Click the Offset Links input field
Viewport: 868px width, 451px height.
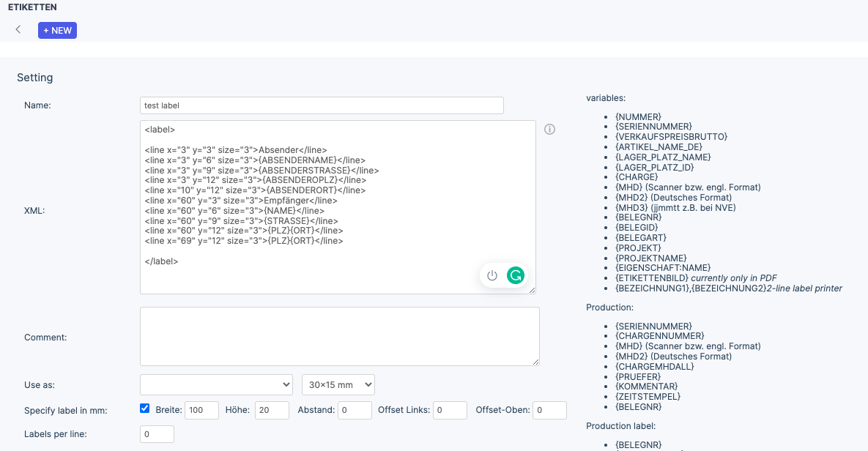coord(450,410)
